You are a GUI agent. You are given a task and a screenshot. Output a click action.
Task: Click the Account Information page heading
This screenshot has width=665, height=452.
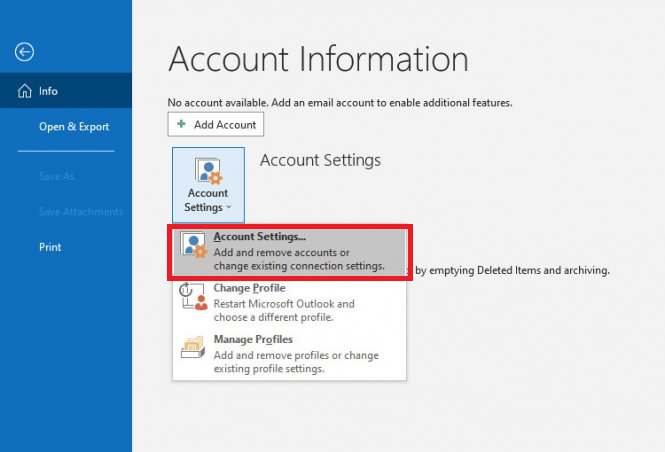pos(318,59)
